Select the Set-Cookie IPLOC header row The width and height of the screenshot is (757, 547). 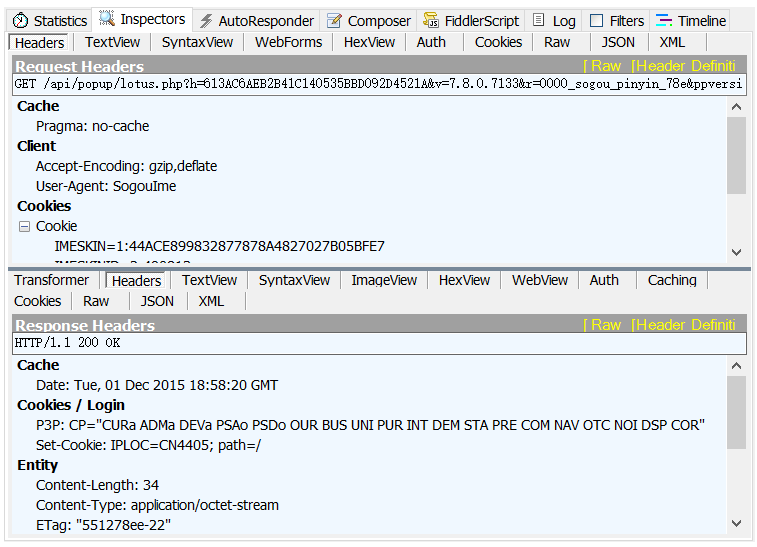(148, 445)
